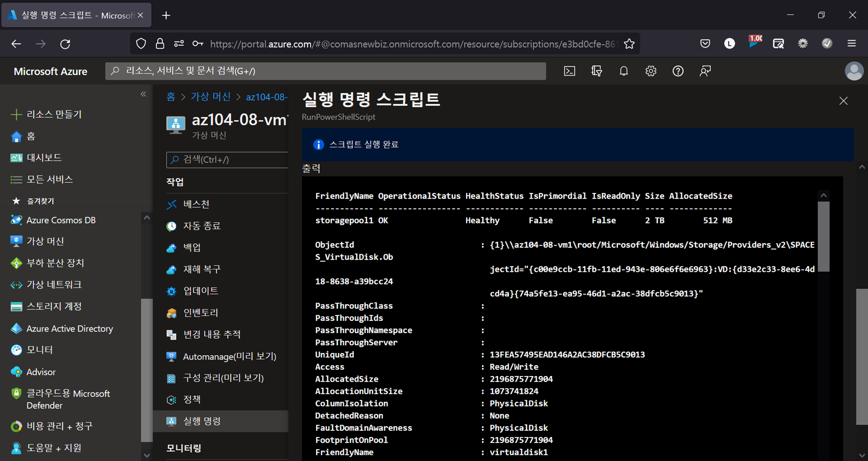Focus the global resource search bar

[325, 71]
